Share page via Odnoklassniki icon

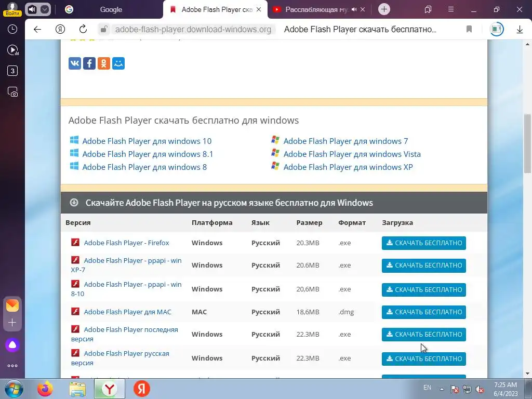104,63
